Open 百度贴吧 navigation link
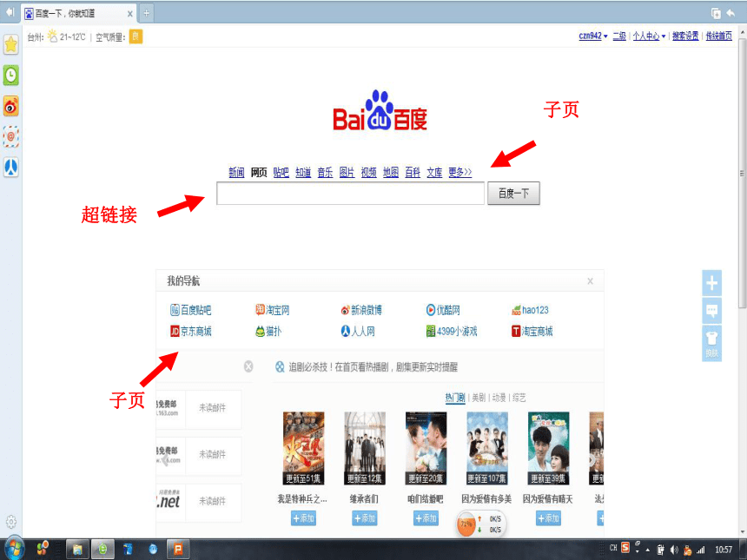Screen dimensions: 747x560 [190, 310]
